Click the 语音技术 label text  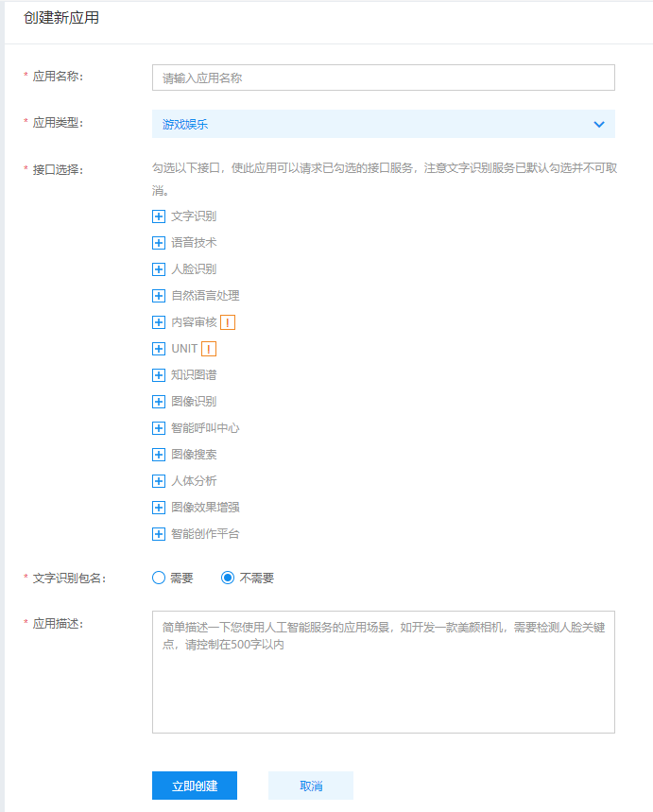click(x=194, y=243)
